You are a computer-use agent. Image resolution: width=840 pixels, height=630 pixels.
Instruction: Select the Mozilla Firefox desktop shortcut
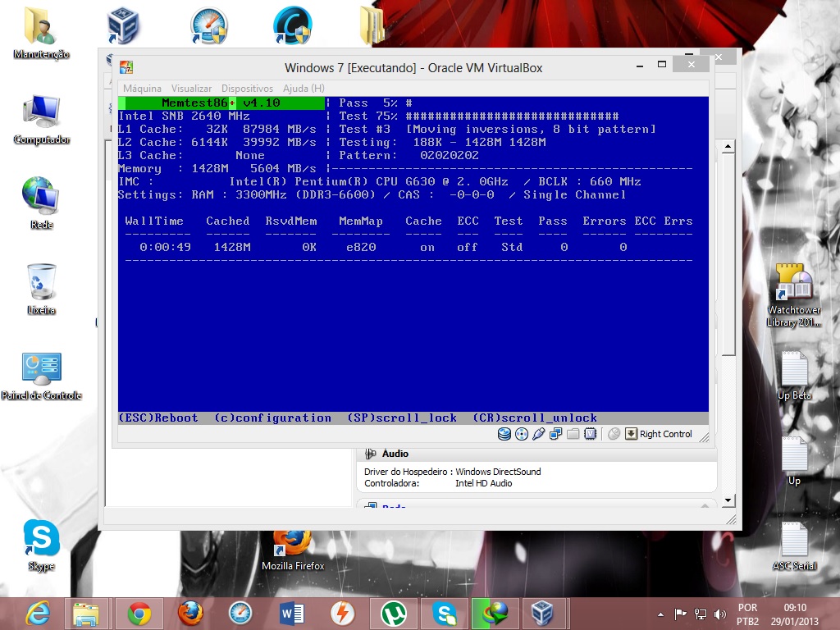293,550
